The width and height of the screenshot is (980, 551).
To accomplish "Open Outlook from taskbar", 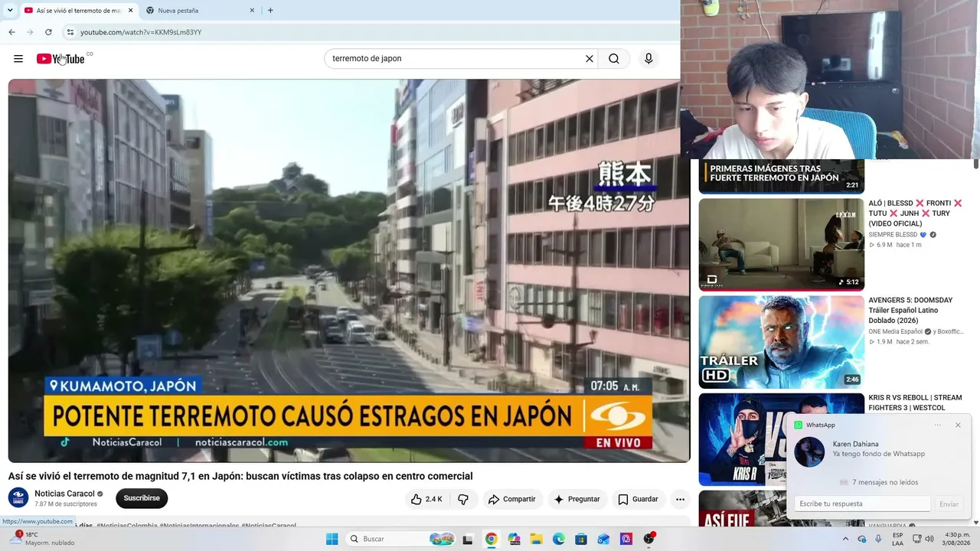I will click(603, 539).
